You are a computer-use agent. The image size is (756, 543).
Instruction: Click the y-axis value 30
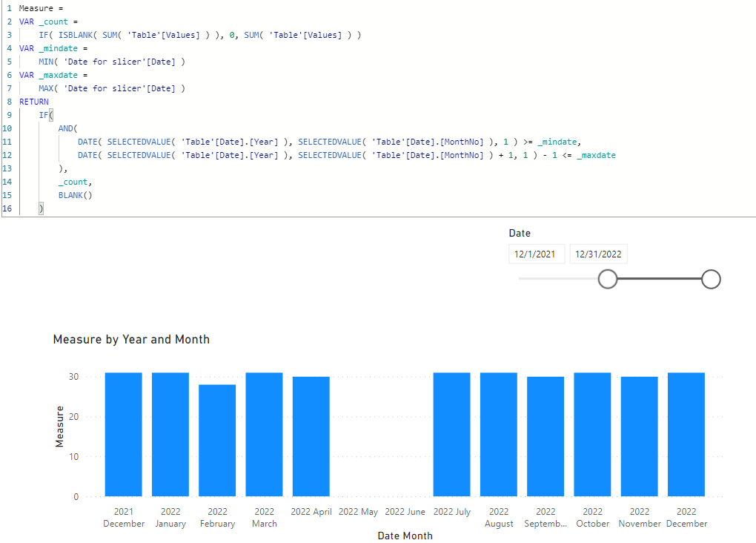(73, 377)
